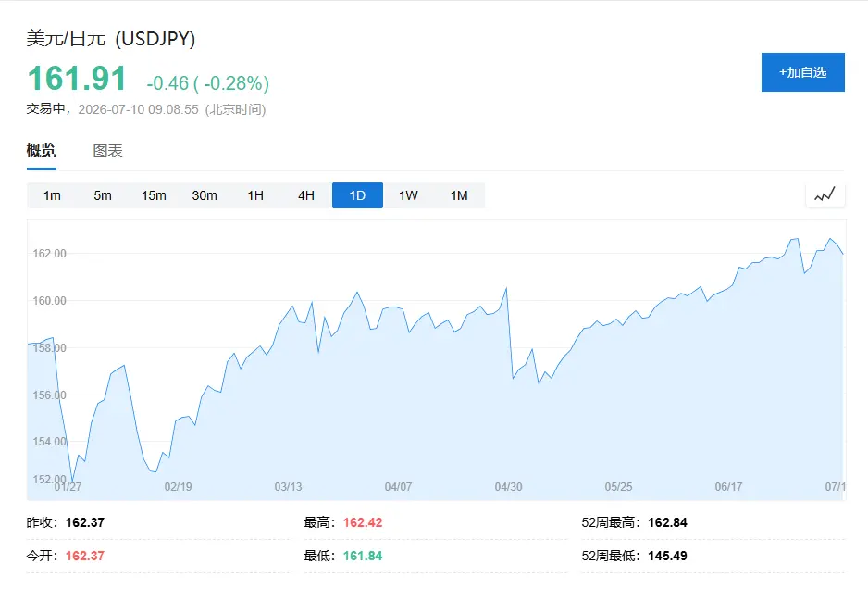Set chart interval to 1H
868x589 pixels.
pos(255,195)
